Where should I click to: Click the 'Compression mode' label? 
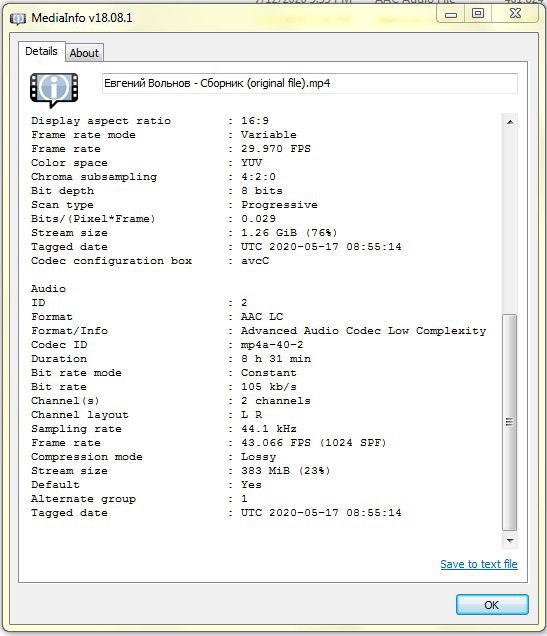pos(87,457)
